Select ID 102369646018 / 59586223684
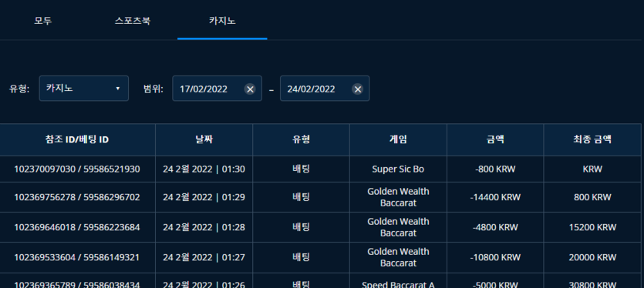This screenshot has width=644, height=288. (x=77, y=227)
